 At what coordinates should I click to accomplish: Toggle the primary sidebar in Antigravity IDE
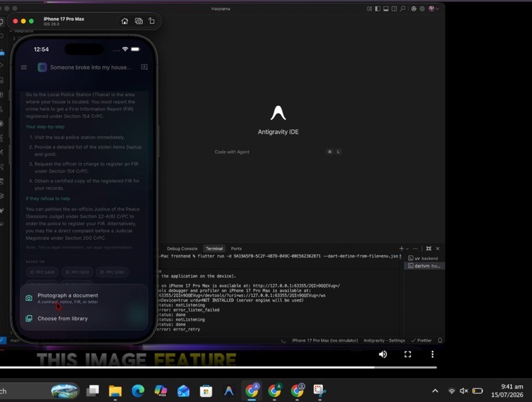377,9
